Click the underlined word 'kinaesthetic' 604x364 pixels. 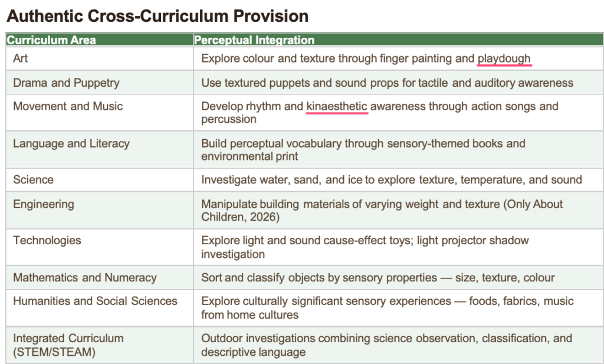point(337,106)
